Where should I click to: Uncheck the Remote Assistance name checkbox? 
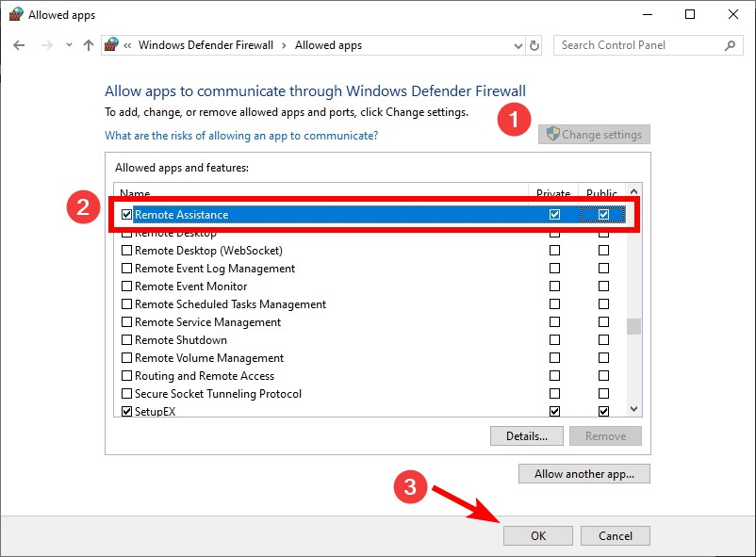click(127, 215)
